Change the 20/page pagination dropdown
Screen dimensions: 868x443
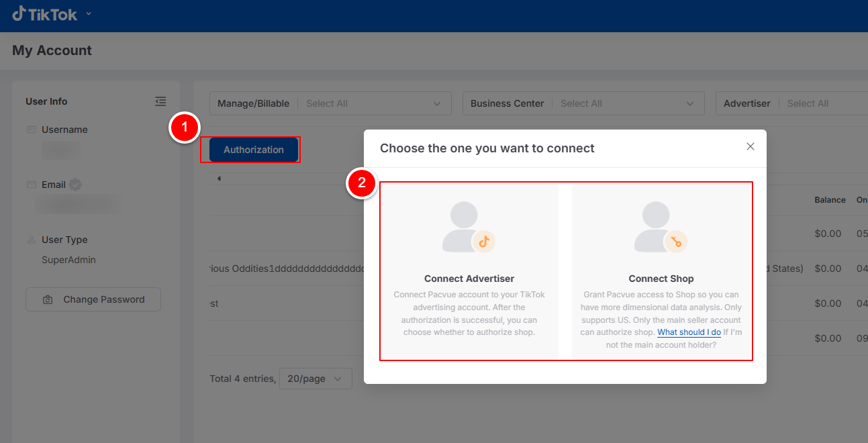click(316, 379)
